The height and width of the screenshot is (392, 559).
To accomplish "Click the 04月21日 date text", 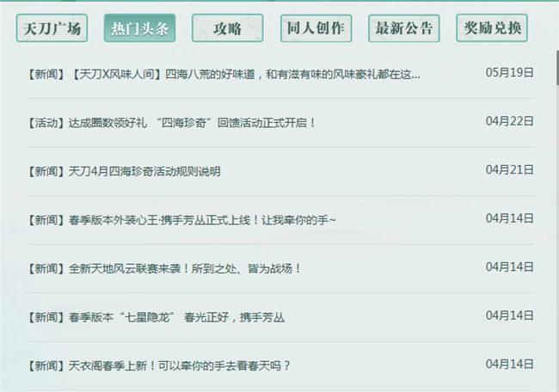I will tap(509, 169).
